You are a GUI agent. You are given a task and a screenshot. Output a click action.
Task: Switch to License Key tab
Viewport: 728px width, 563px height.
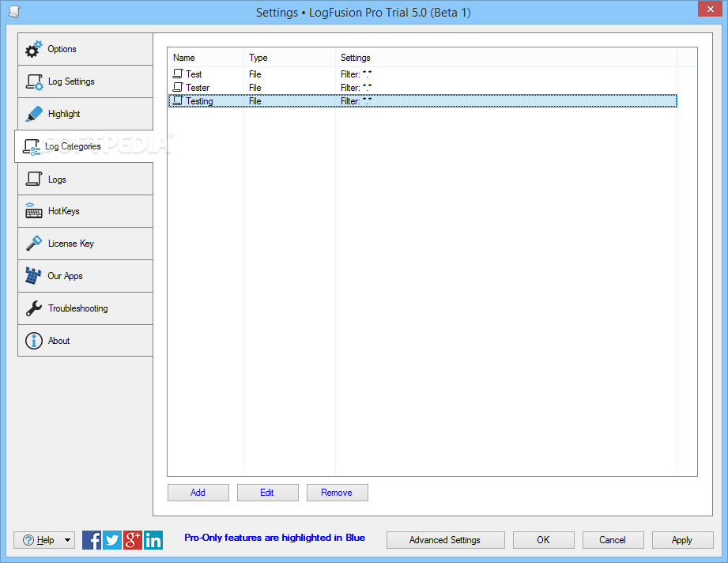(x=85, y=244)
